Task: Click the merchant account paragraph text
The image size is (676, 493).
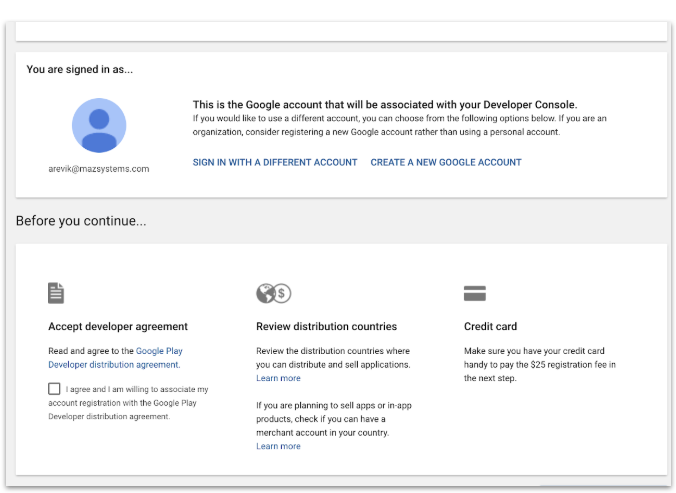Action: click(x=334, y=419)
